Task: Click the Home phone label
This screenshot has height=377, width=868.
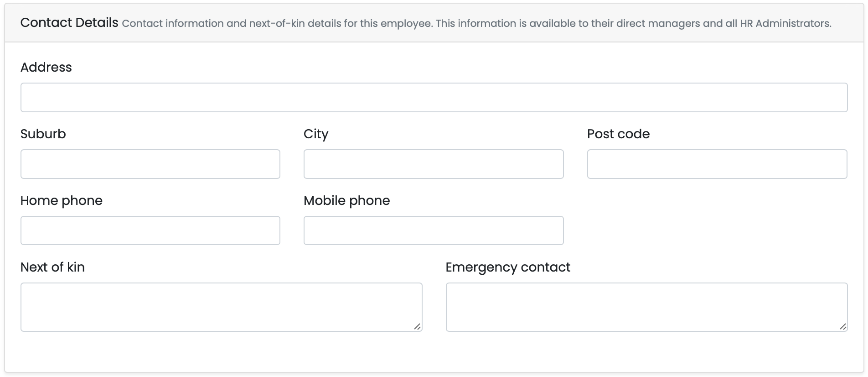Action: pyautogui.click(x=62, y=200)
